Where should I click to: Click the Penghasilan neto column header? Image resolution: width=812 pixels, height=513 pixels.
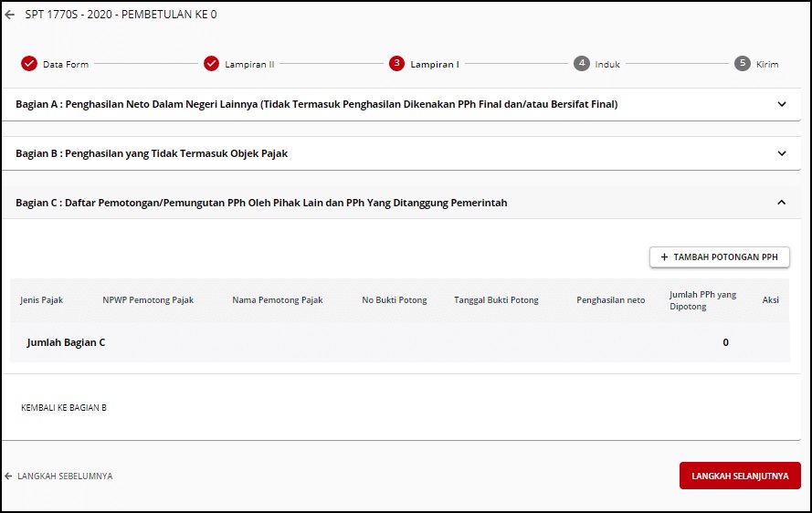[610, 300]
